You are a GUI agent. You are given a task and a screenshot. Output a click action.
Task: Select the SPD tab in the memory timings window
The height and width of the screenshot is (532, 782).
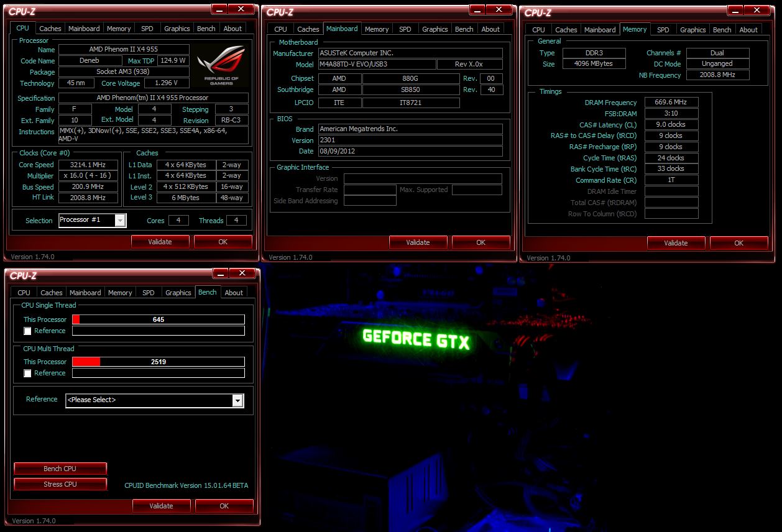click(x=663, y=30)
